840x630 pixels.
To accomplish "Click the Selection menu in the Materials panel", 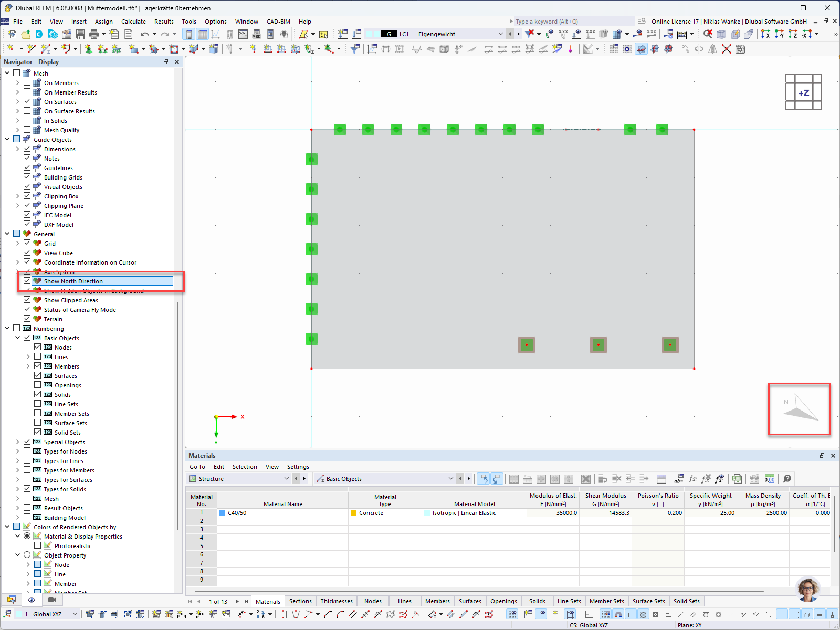I will tap(245, 467).
